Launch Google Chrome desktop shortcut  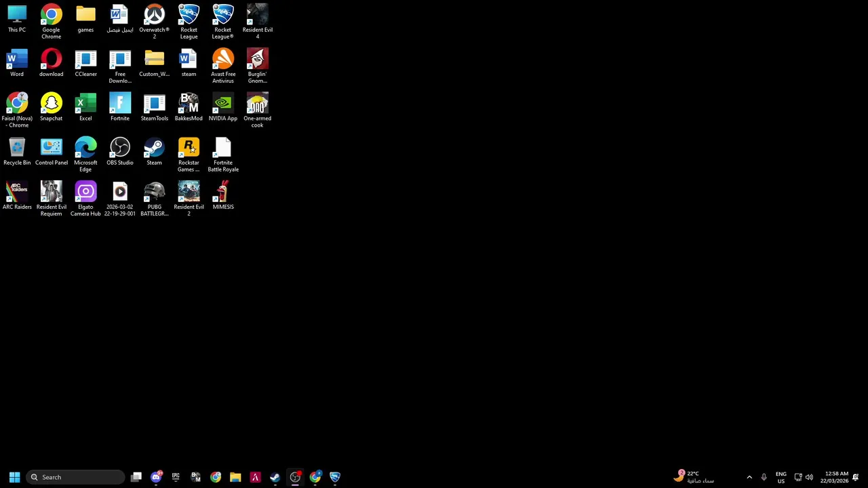[51, 22]
